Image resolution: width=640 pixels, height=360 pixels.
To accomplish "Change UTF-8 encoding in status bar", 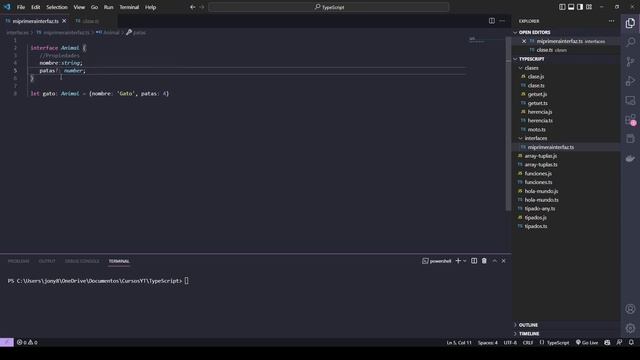I will click(510, 342).
